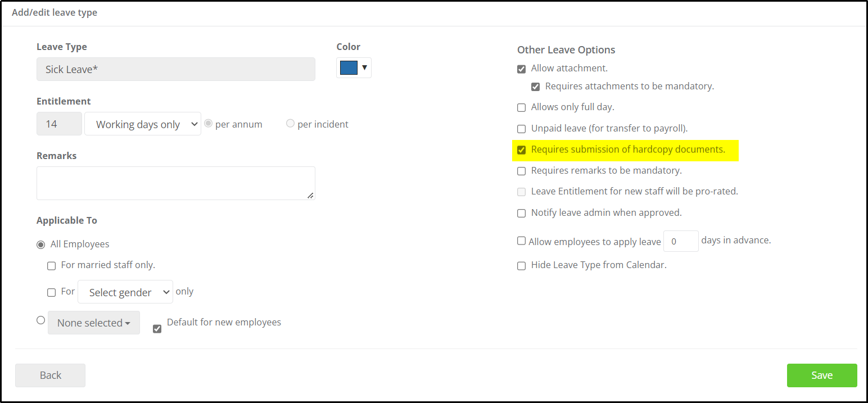868x403 pixels.
Task: Check Leave Entitlement pro-rated for new staff
Action: click(x=521, y=192)
